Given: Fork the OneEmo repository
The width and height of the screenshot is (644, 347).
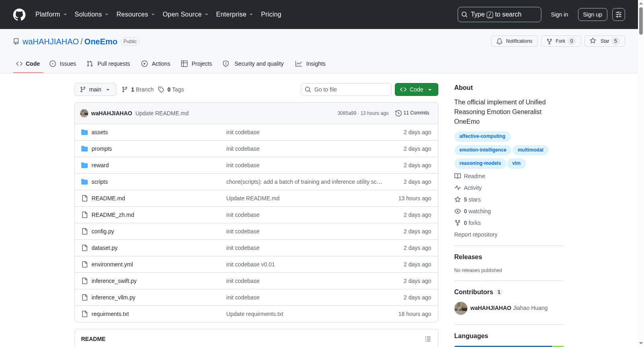Looking at the screenshot, I should pyautogui.click(x=561, y=41).
